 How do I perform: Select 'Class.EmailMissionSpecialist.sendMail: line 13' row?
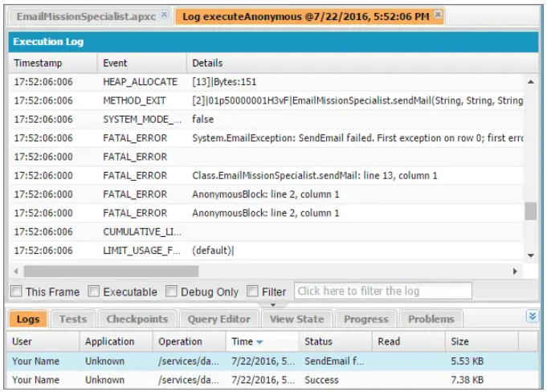click(266, 175)
